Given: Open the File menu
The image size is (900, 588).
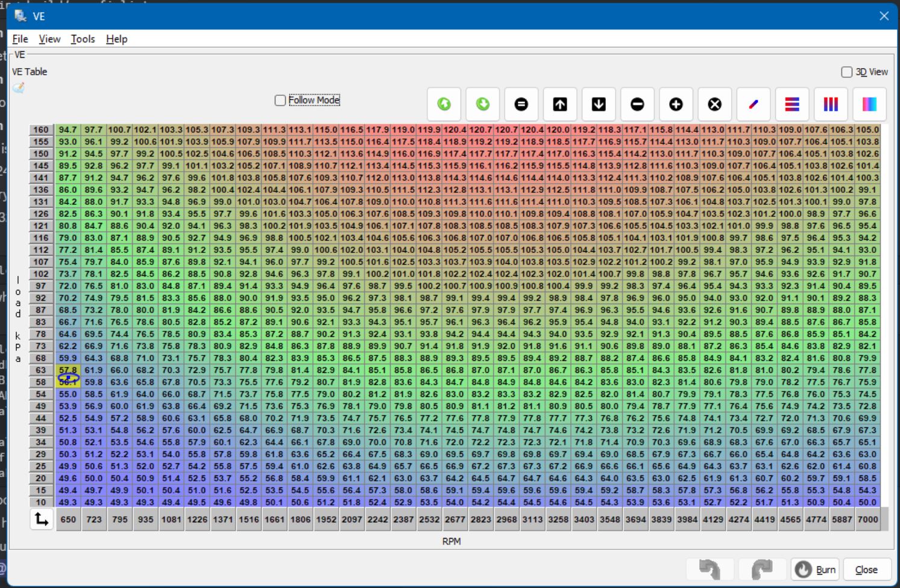Looking at the screenshot, I should [x=20, y=39].
